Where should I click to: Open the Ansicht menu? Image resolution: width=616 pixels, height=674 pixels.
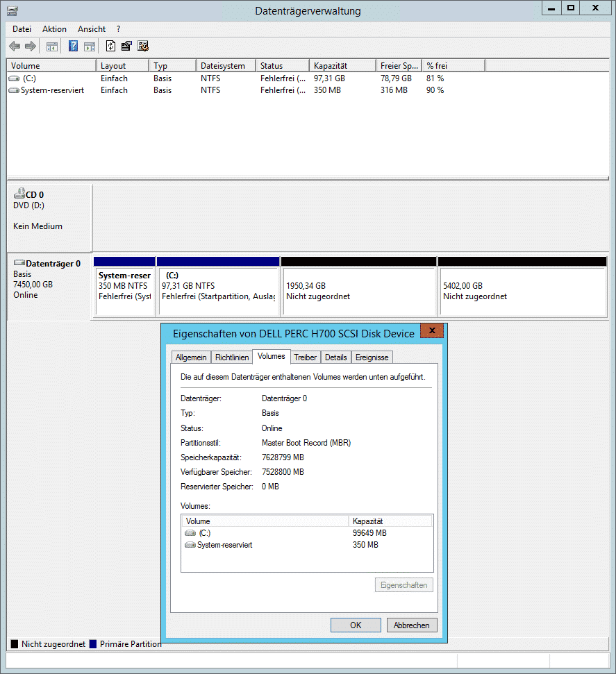(92, 28)
